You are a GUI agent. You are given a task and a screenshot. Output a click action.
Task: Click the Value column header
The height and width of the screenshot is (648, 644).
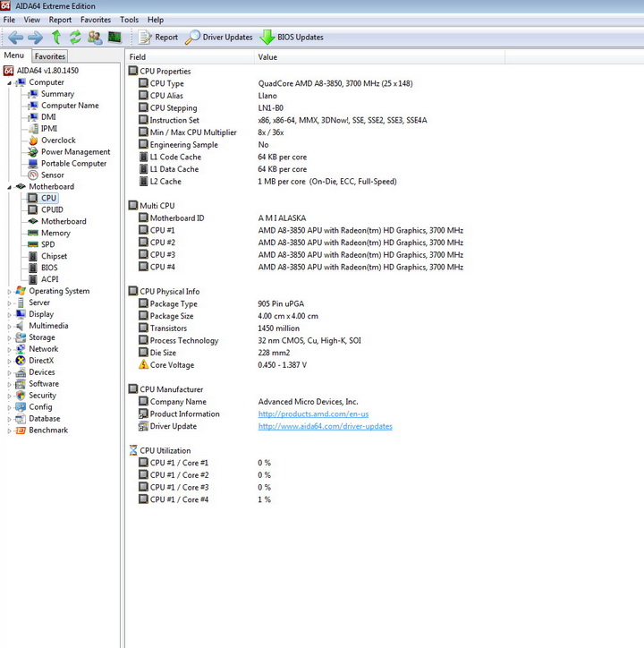[379, 57]
